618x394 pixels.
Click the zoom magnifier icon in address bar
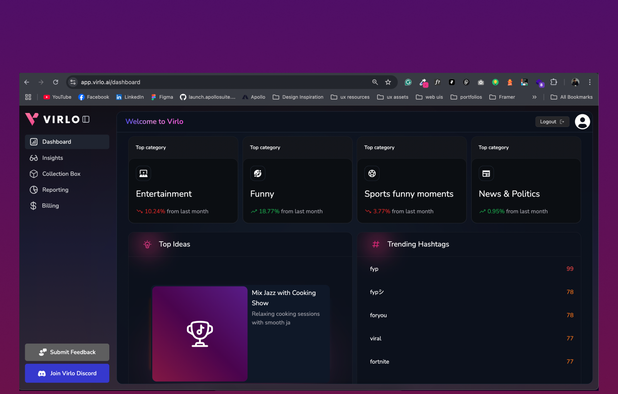[375, 82]
